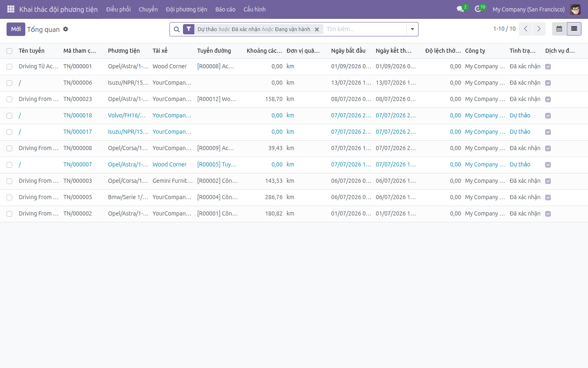Go to the next page arrow

[539, 29]
